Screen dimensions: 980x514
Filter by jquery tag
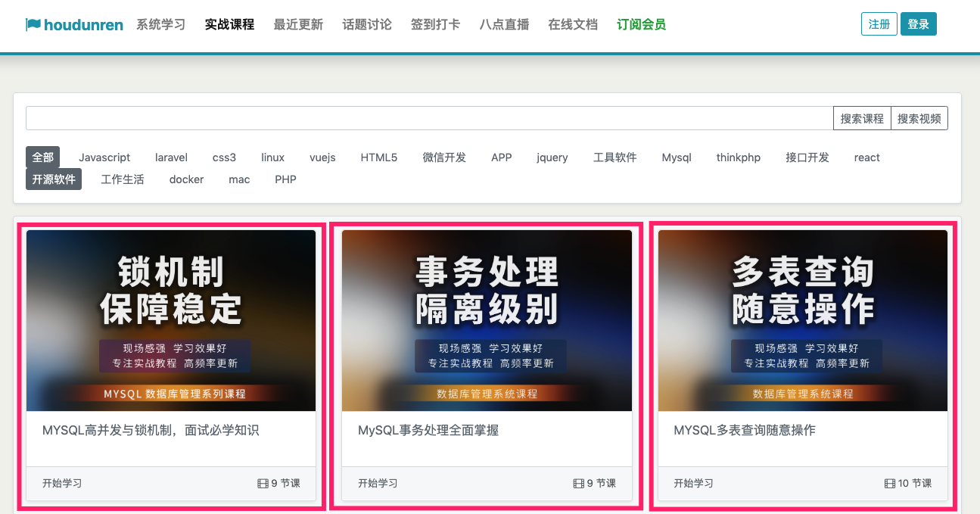[552, 157]
